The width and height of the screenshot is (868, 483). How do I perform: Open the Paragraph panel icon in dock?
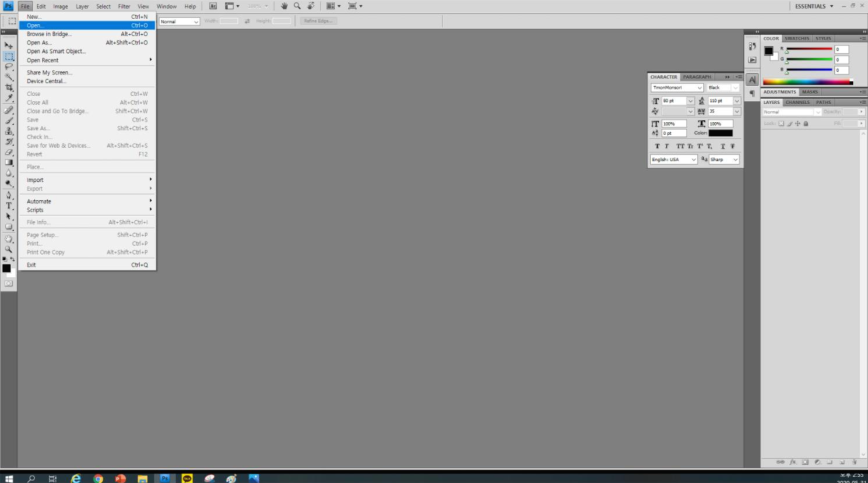pos(752,93)
